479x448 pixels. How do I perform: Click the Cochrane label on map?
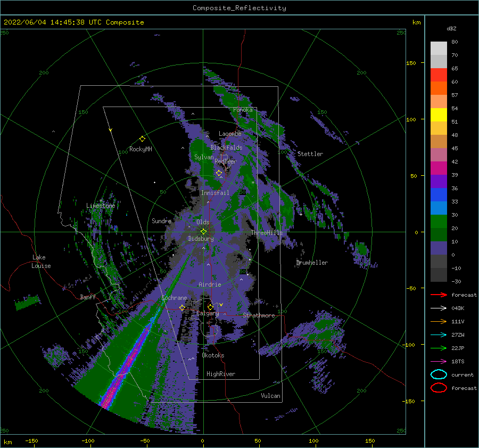[x=174, y=298]
